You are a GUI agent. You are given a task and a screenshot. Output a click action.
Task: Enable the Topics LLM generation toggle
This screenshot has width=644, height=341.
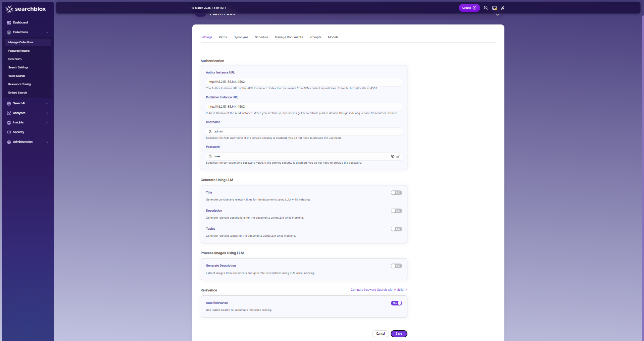tap(396, 229)
